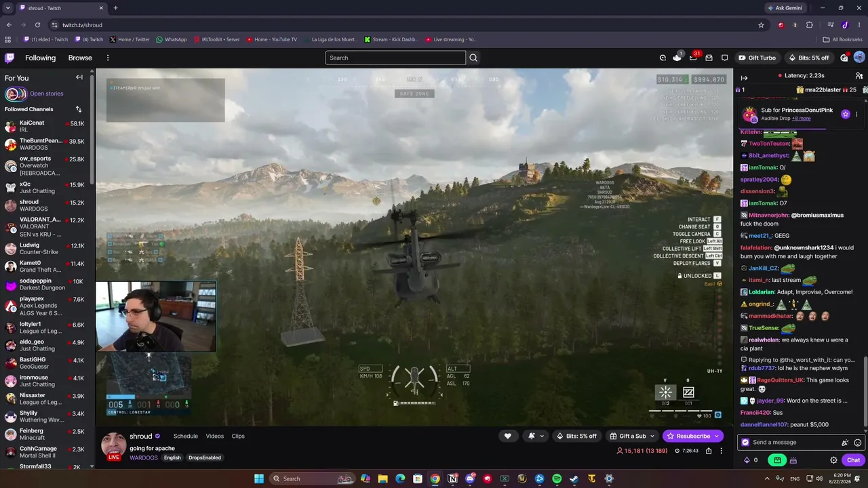The width and height of the screenshot is (868, 488).
Task: Toggle the shroud notification bell
Action: 532,436
